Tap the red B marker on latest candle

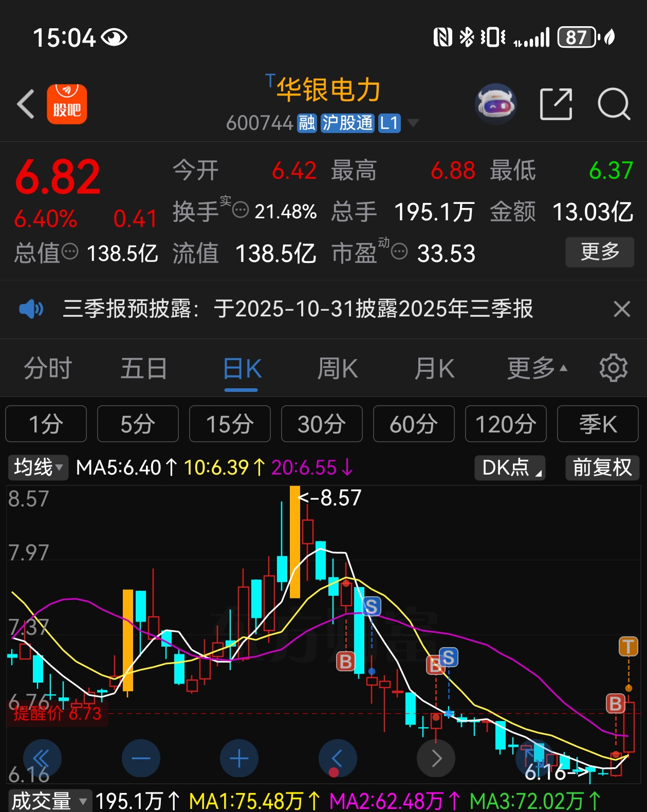(x=615, y=704)
